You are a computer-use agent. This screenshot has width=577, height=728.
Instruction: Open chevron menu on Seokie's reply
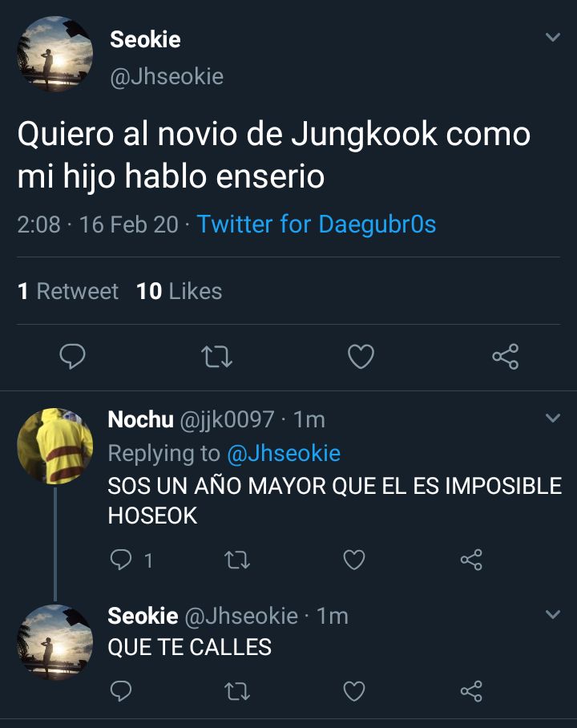click(x=553, y=614)
